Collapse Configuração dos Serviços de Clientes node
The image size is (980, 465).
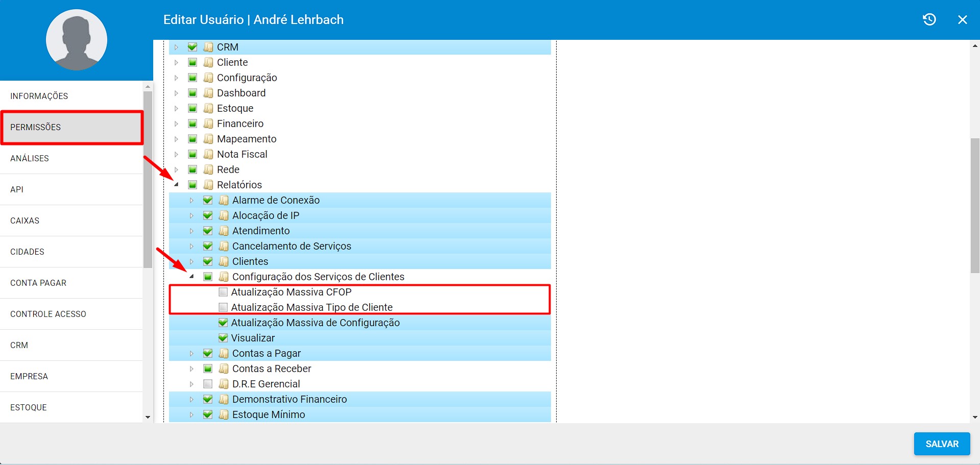click(x=192, y=277)
